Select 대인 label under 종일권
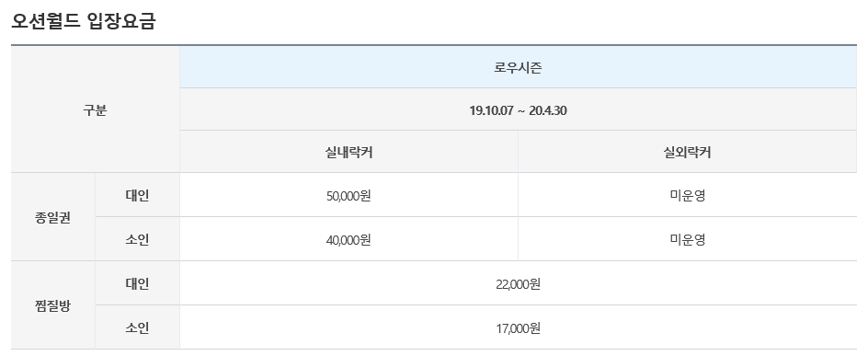This screenshot has height=356, width=868. coord(137,195)
